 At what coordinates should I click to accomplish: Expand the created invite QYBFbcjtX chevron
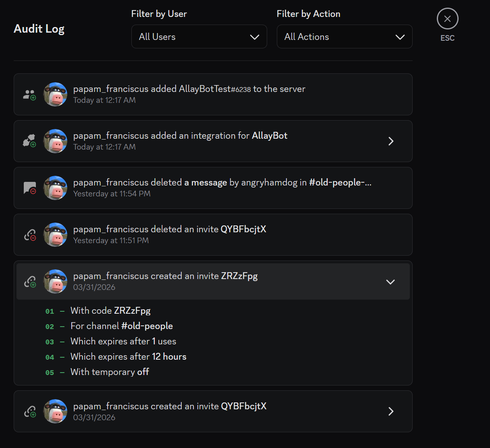[x=390, y=411]
